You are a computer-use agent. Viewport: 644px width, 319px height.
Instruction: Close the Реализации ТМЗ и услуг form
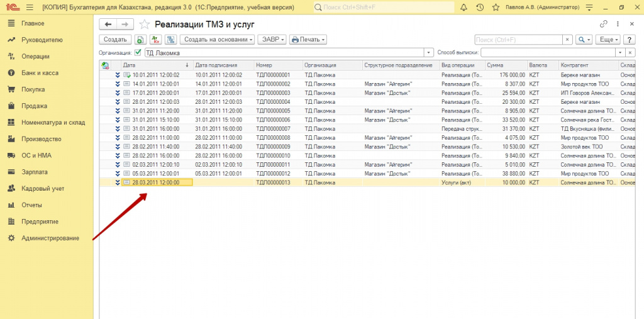632,24
